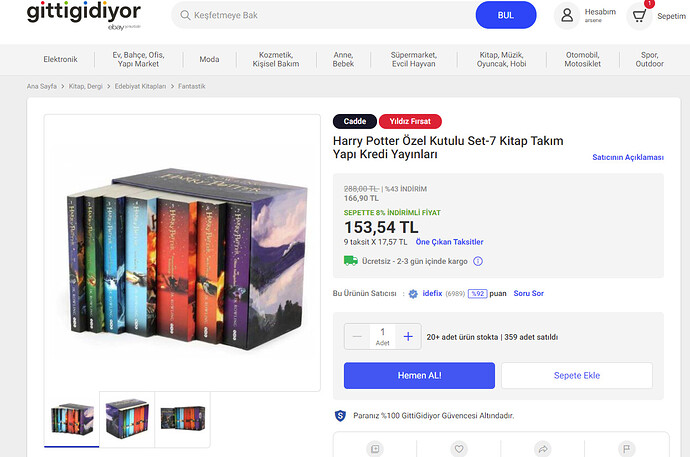
Task: Click the Fantastik breadcrumb link
Action: pos(191,86)
